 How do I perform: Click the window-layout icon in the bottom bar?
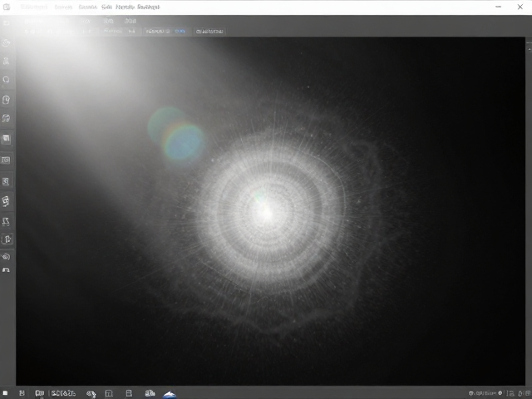pos(109,393)
